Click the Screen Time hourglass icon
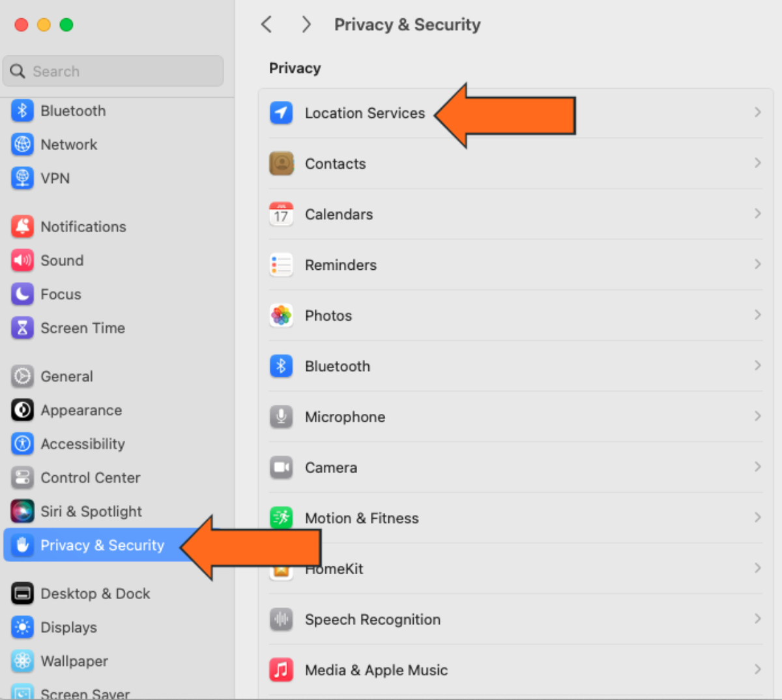Screen dimensions: 782x700 pos(22,328)
